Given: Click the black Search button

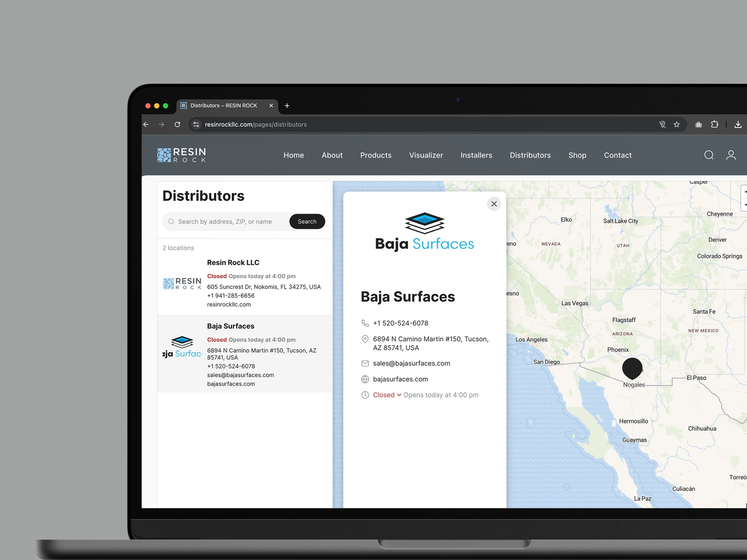Looking at the screenshot, I should click(307, 221).
